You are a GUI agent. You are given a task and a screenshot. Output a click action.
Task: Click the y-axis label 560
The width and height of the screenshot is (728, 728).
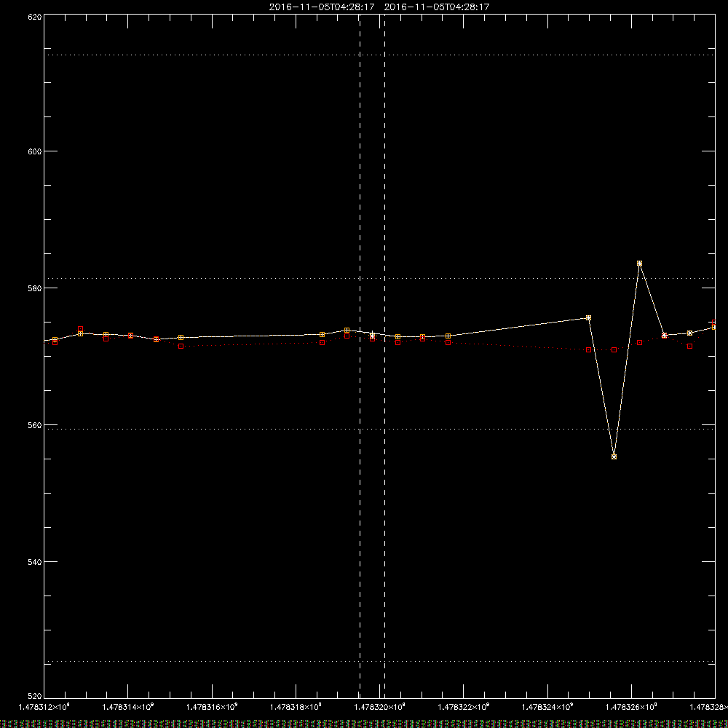coord(35,426)
